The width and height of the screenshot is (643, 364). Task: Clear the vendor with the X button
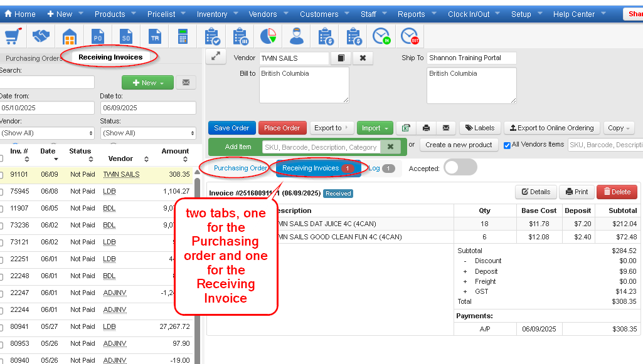[x=363, y=58]
